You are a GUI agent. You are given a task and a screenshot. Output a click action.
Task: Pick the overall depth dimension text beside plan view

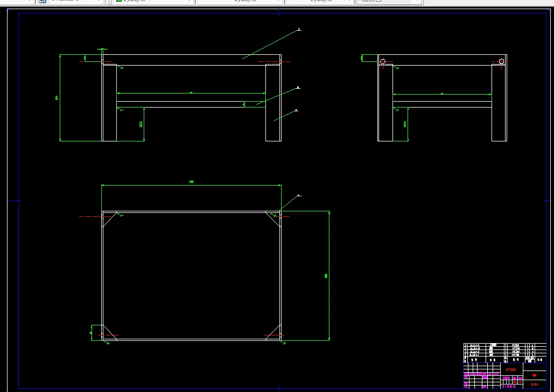click(326, 276)
